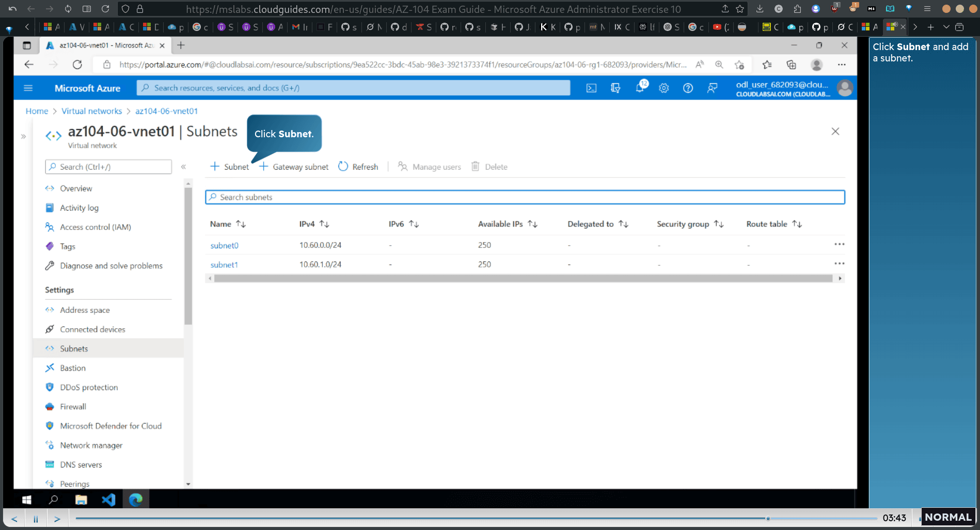Click the Manage users command
This screenshot has width=980, height=530.
(429, 167)
